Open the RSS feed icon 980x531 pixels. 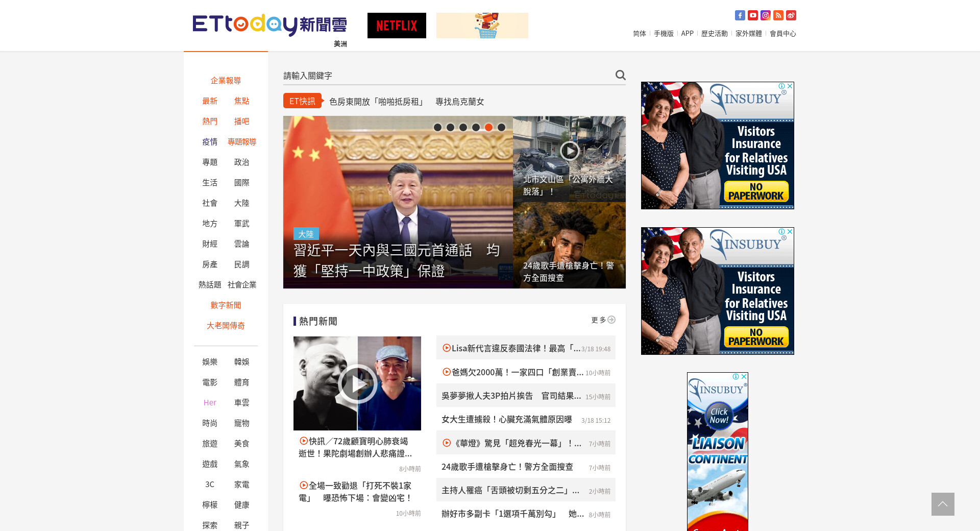pos(778,15)
